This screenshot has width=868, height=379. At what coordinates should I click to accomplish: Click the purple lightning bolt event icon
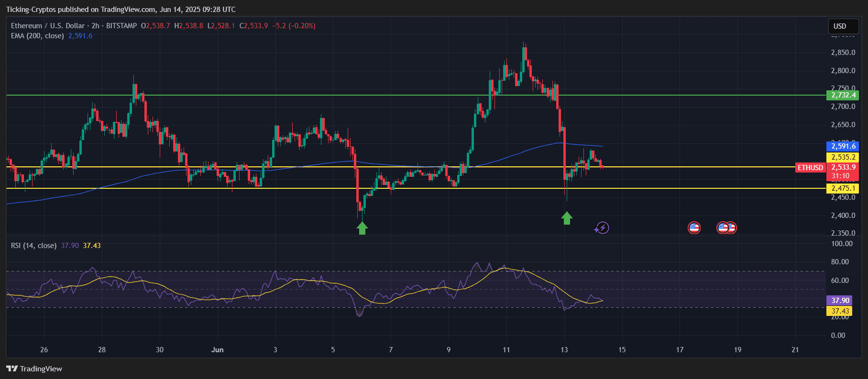pos(602,228)
